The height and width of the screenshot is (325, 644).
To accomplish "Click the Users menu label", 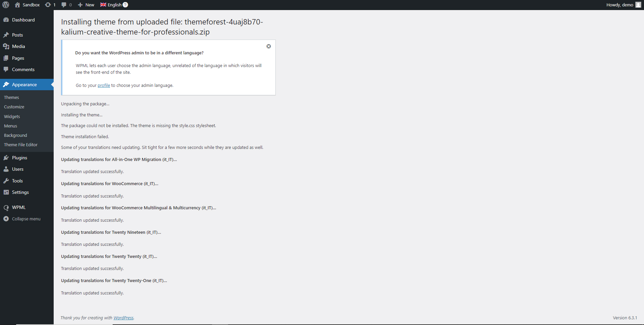I will click(x=18, y=169).
